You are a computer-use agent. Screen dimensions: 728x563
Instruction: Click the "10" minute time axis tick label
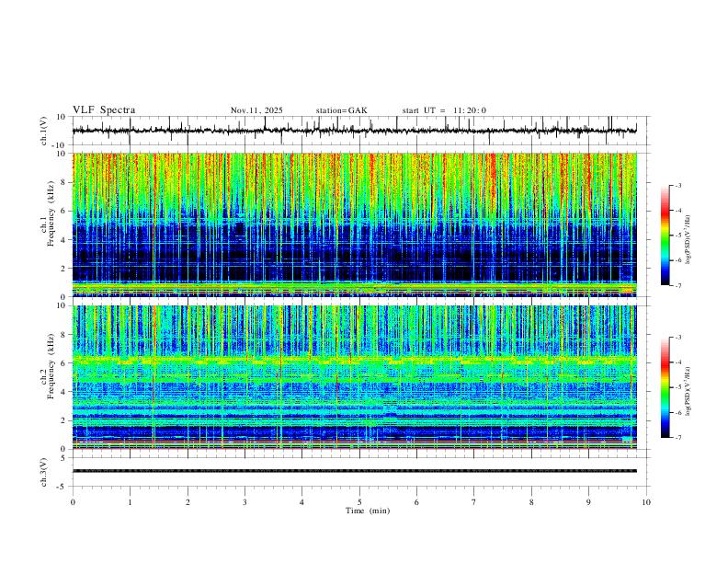click(x=646, y=502)
